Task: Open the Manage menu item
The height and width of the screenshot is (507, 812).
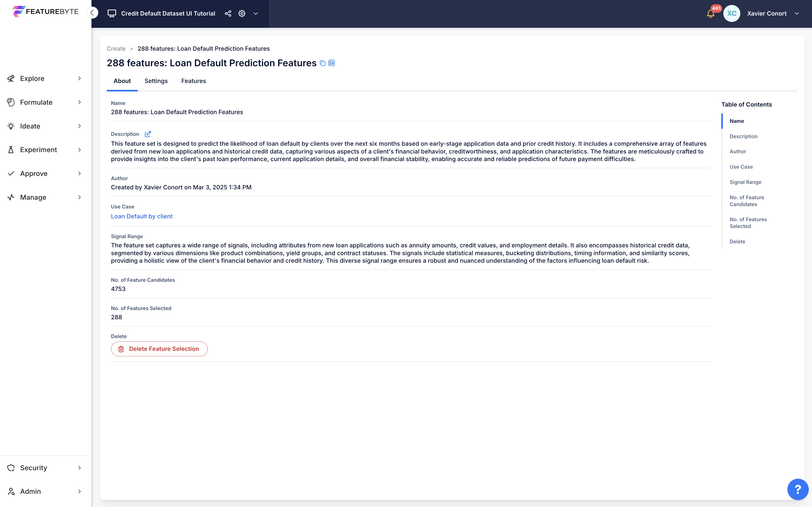Action: [x=46, y=197]
